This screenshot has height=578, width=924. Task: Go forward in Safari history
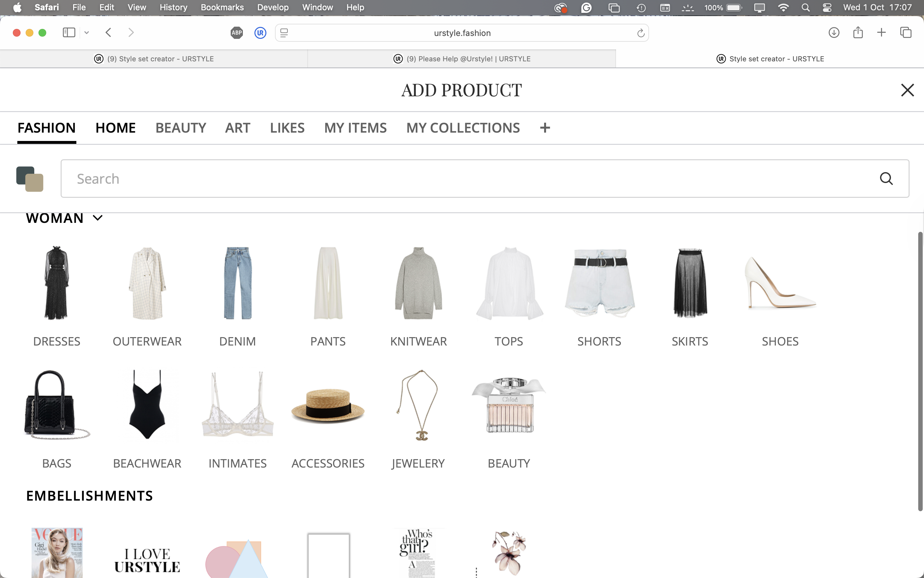[131, 32]
